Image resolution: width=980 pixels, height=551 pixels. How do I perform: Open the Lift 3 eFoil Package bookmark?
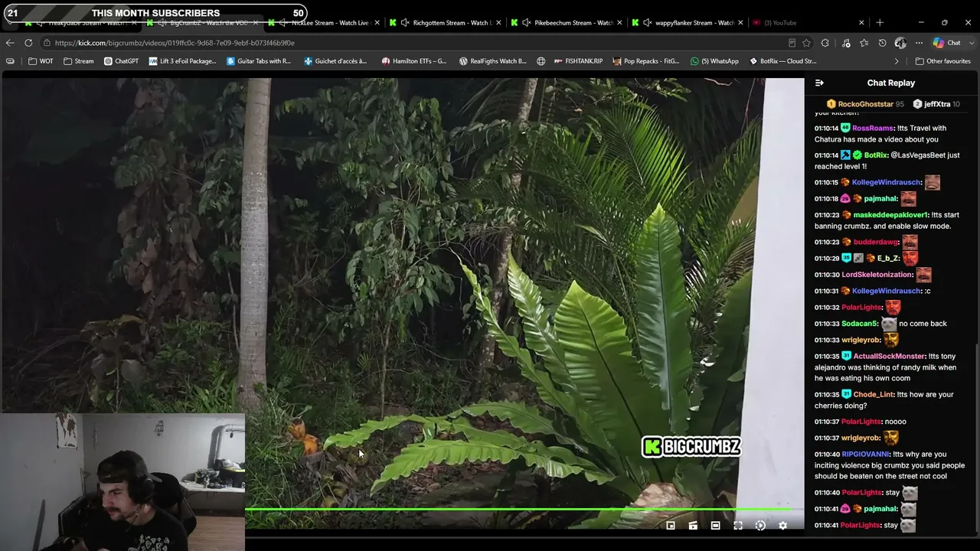[183, 61]
